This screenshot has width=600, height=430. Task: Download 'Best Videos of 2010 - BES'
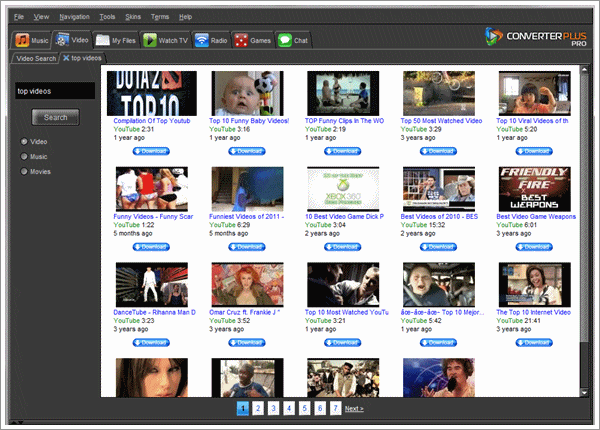pyautogui.click(x=438, y=247)
